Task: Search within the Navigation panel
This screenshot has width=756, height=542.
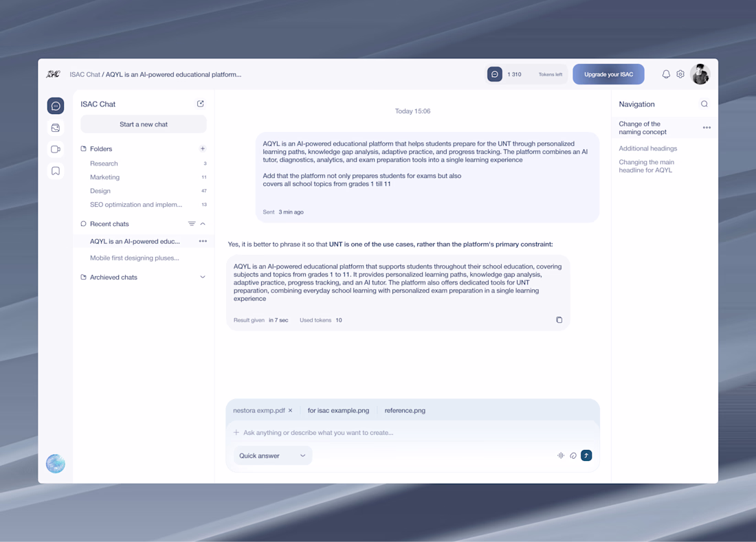Action: click(x=704, y=104)
